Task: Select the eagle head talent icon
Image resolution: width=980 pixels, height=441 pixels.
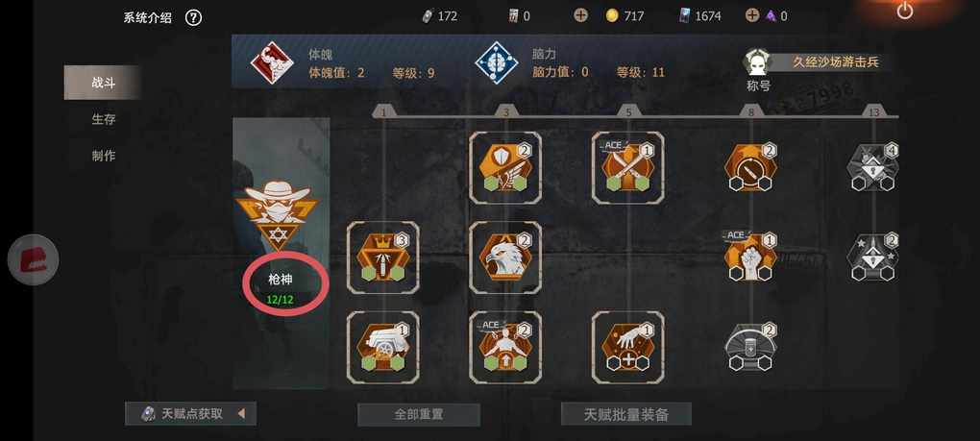Action: coord(505,257)
